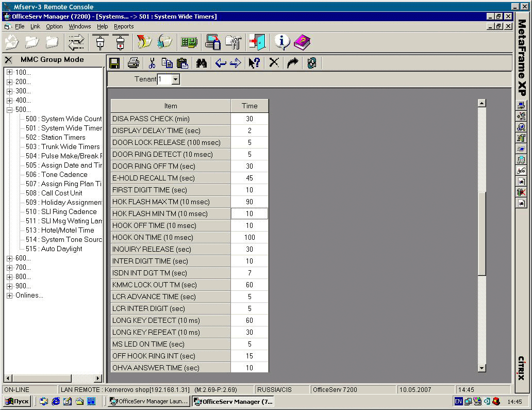Image resolution: width=532 pixels, height=410 pixels.
Task: Collapse the 500... tree node
Action: [x=9, y=110]
